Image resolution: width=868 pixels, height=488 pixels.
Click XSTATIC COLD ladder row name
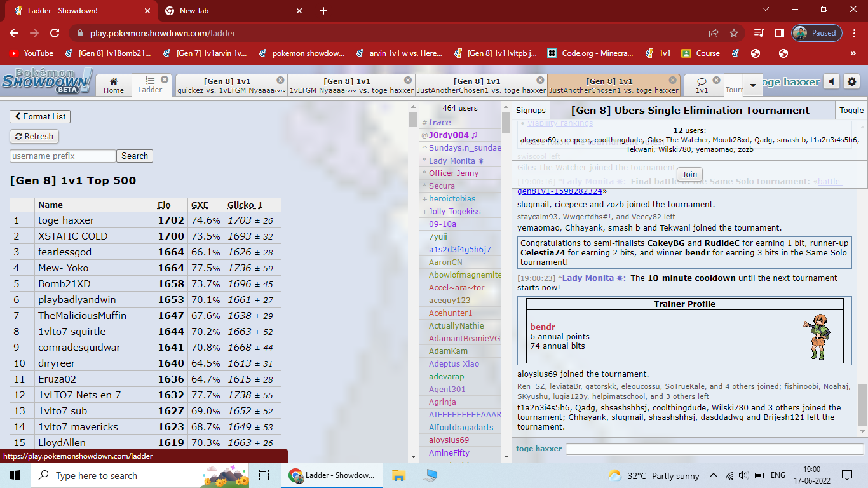coord(72,236)
